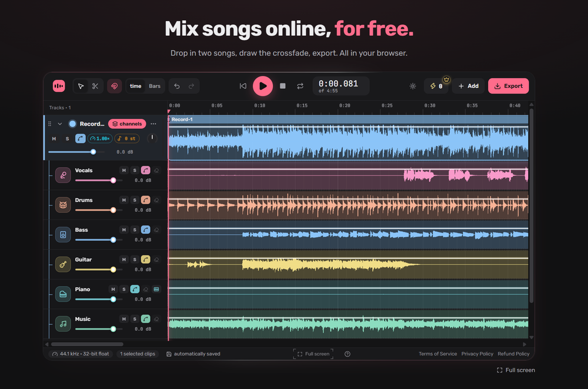The height and width of the screenshot is (389, 588).
Task: Solo the Drums stem
Action: click(x=135, y=200)
